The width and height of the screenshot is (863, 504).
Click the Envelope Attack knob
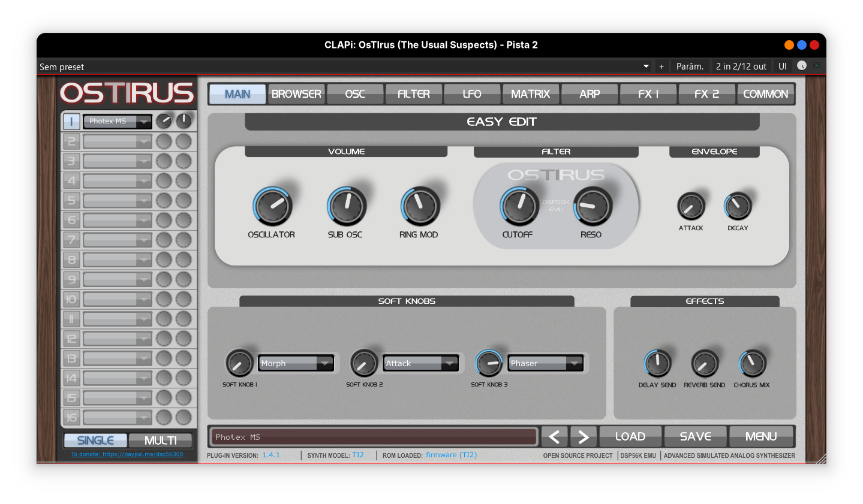tap(691, 207)
